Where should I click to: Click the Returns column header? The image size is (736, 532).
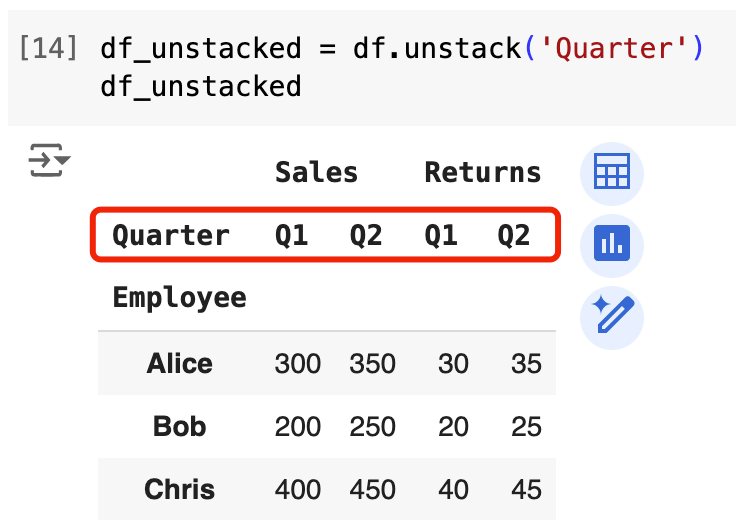(x=482, y=172)
